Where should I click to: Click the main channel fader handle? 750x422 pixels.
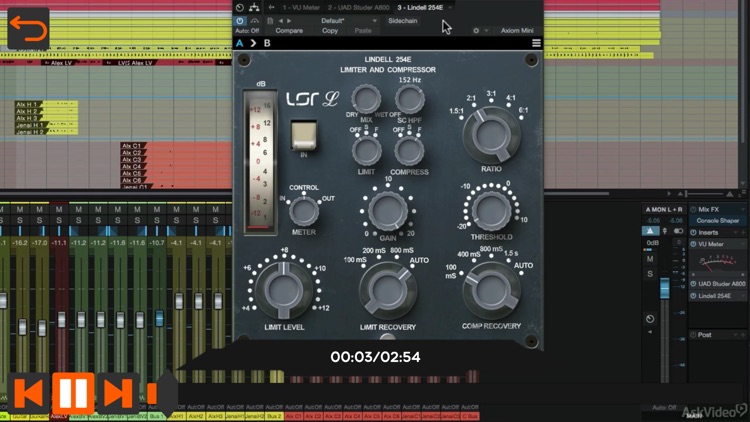tap(665, 289)
